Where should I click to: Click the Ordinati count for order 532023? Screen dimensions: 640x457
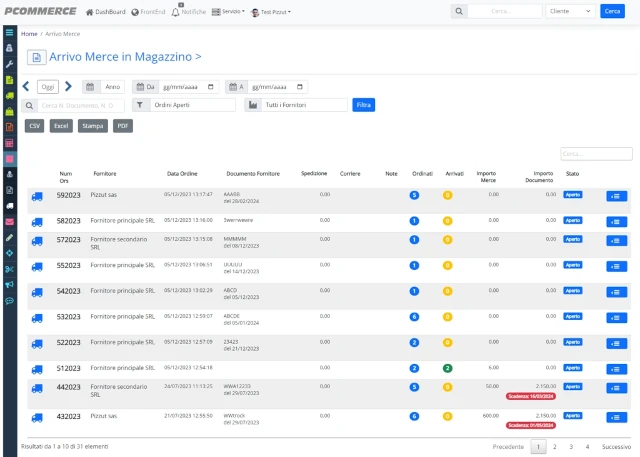pos(414,317)
